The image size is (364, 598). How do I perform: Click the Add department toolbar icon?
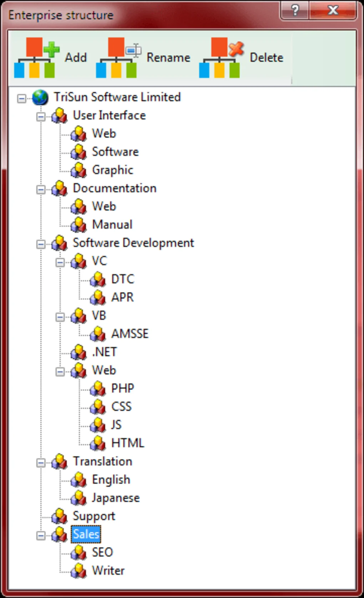pyautogui.click(x=36, y=57)
